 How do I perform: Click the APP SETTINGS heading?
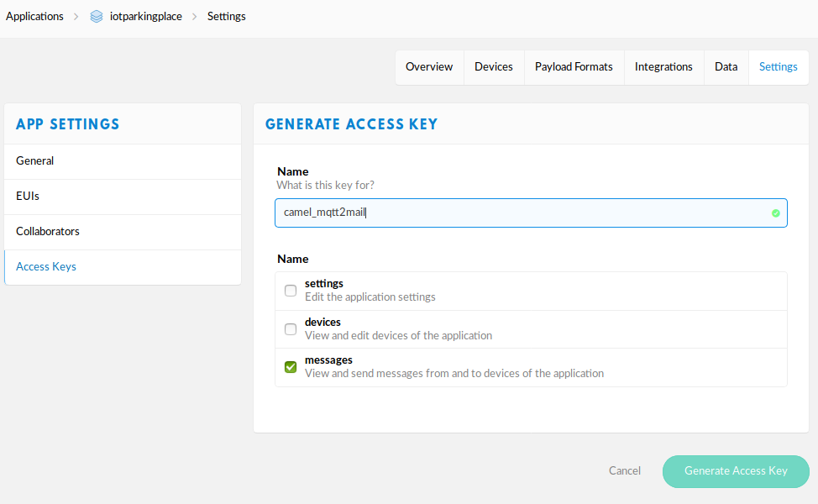tap(68, 124)
